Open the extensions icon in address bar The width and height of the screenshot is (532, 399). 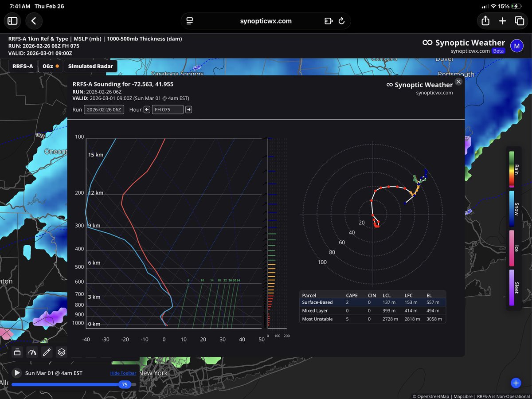[x=329, y=21]
